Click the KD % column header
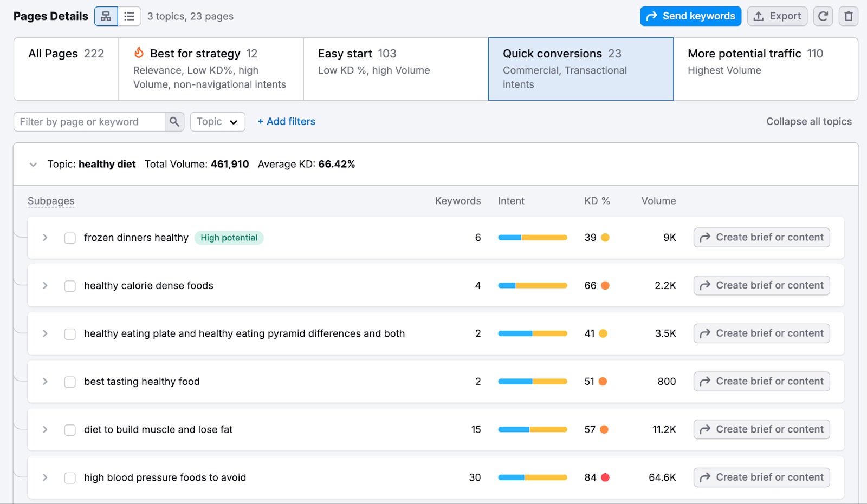The image size is (867, 504). [597, 201]
